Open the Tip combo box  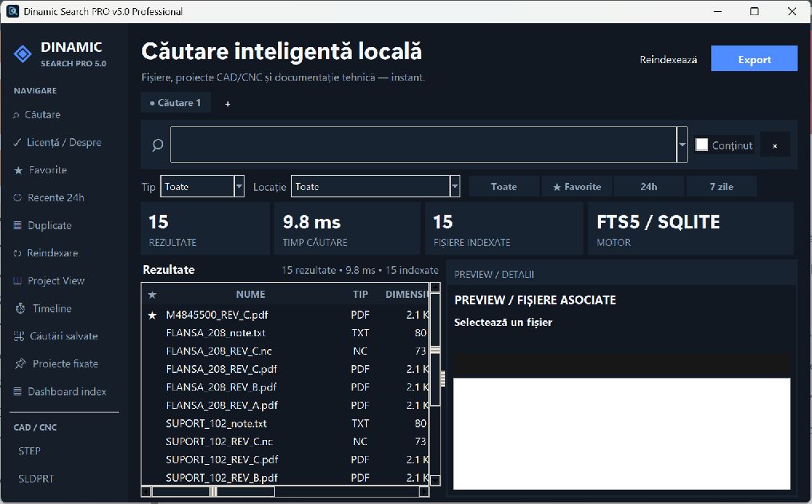[202, 186]
